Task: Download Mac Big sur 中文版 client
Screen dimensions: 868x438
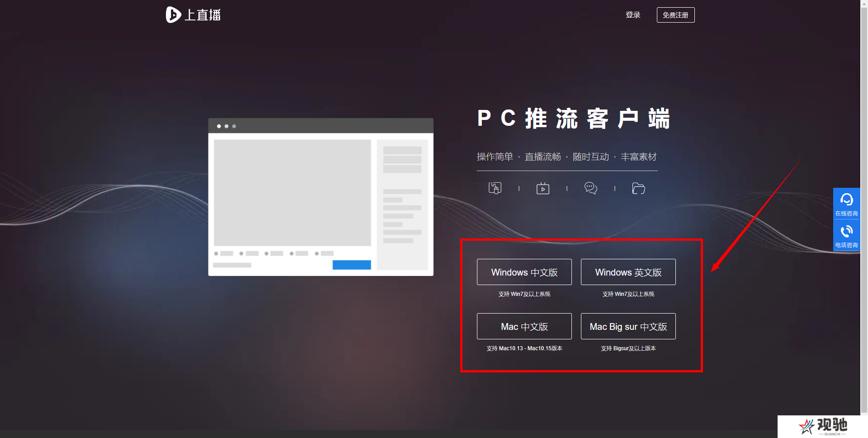Action: [628, 326]
